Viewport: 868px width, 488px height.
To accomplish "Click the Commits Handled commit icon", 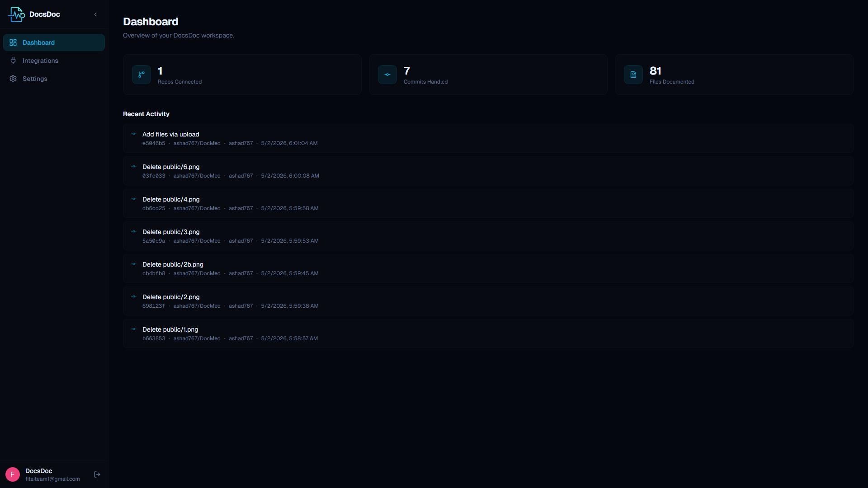I will [x=387, y=75].
